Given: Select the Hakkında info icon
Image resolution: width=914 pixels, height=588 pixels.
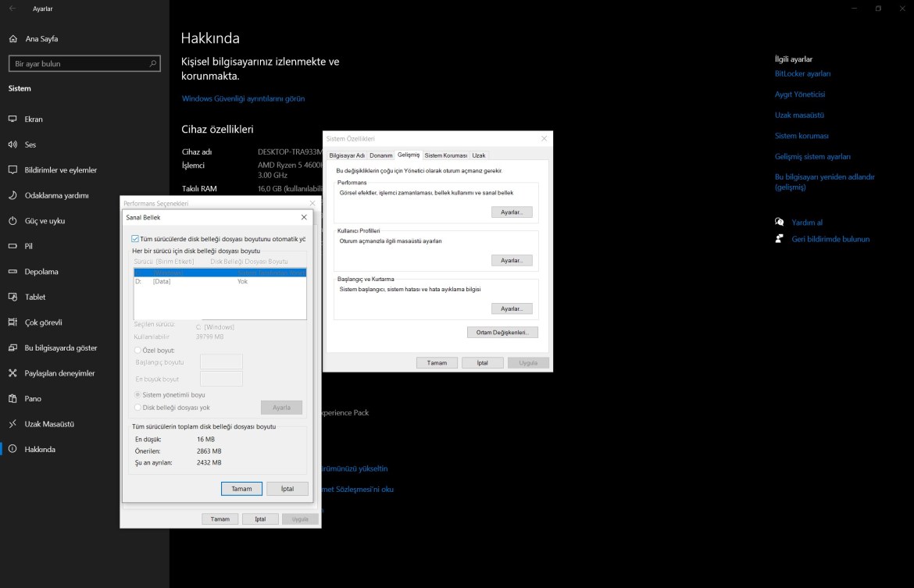Looking at the screenshot, I should coord(12,449).
